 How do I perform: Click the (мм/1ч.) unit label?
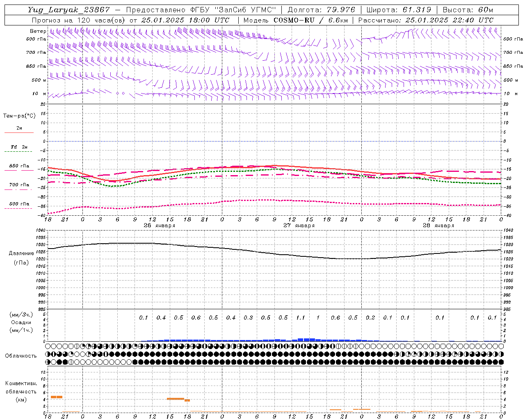[21, 330]
